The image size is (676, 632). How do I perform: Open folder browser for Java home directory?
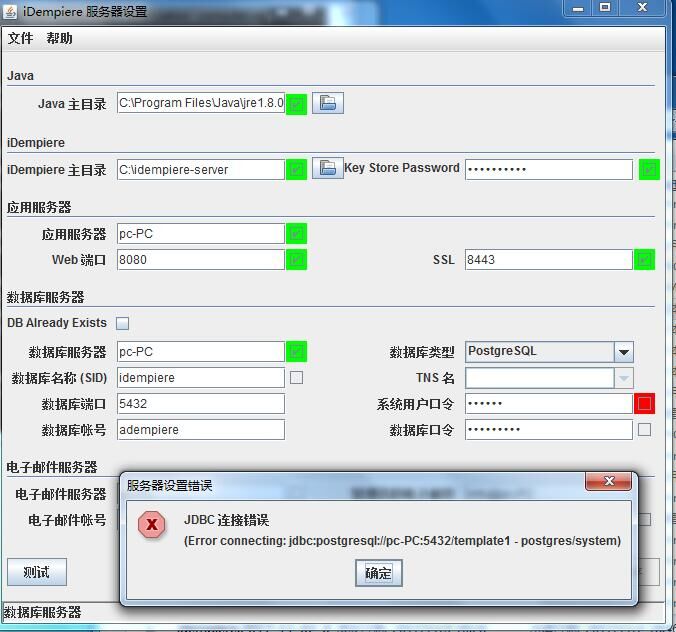pos(328,103)
